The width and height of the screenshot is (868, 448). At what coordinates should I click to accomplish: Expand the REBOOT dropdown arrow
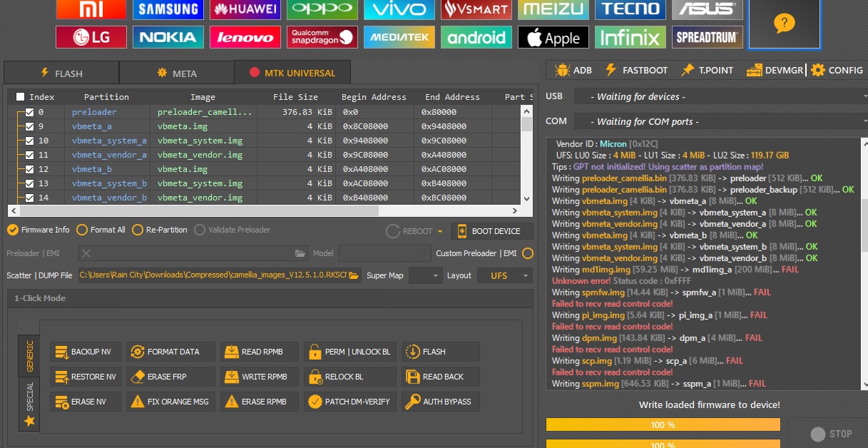(x=440, y=231)
